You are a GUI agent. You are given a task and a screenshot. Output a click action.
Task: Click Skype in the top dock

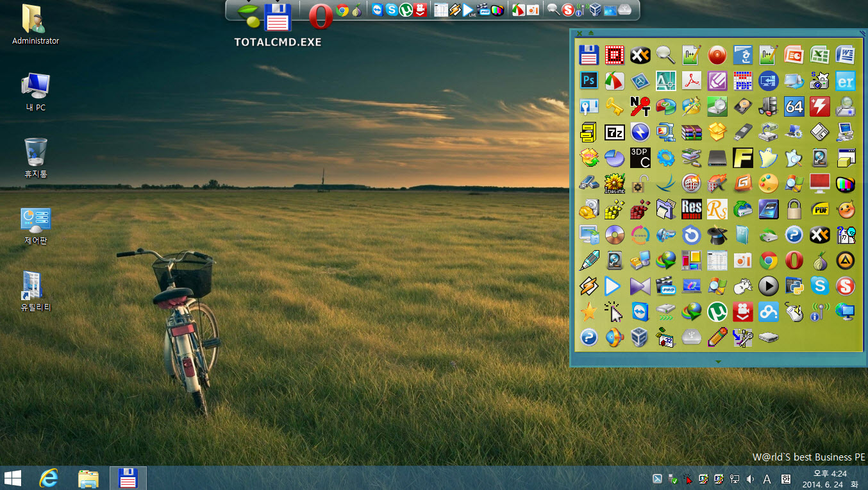(391, 10)
